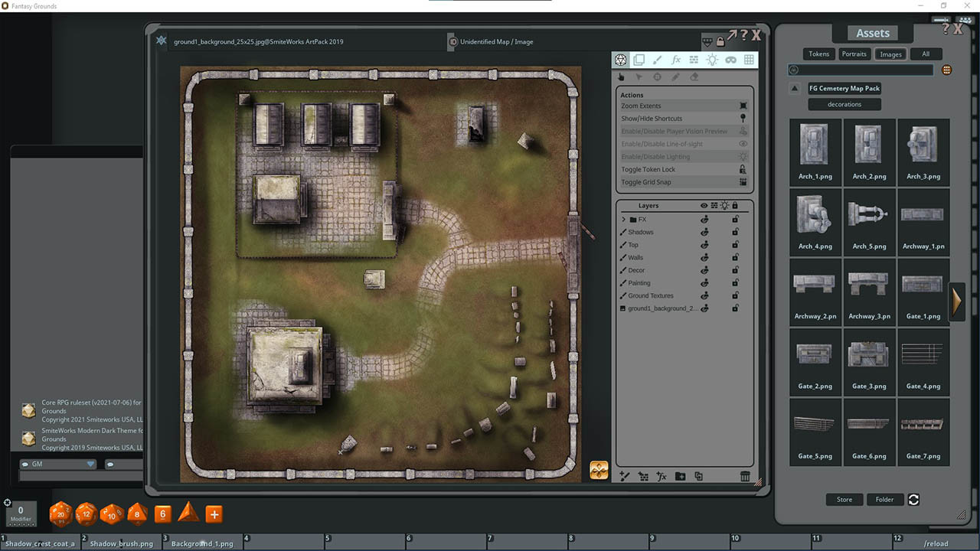Open the Line-of-Sight mask panel
Screen dimensions: 980x551
[x=730, y=59]
